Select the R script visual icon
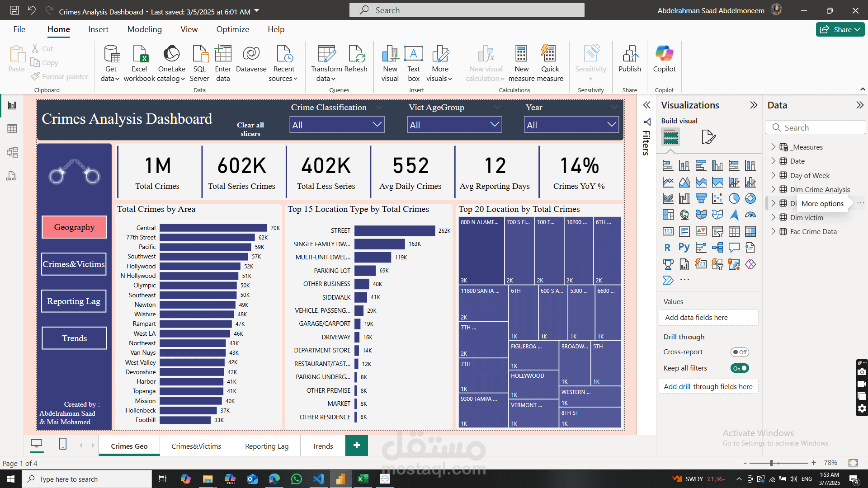 click(668, 248)
